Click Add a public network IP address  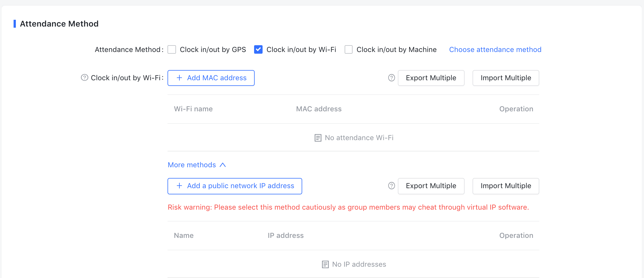[x=235, y=186]
